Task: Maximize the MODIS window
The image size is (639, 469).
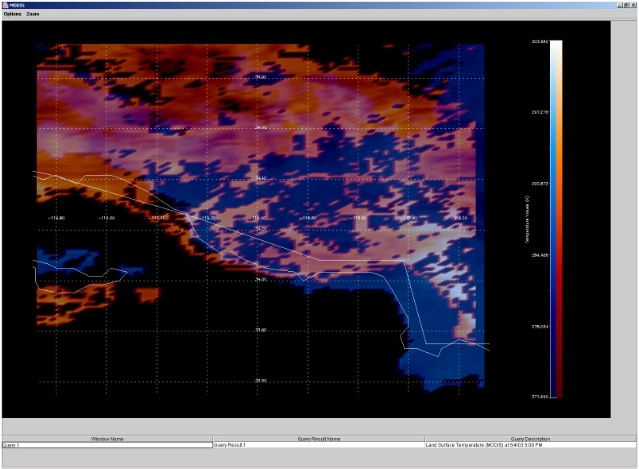Action: point(626,5)
